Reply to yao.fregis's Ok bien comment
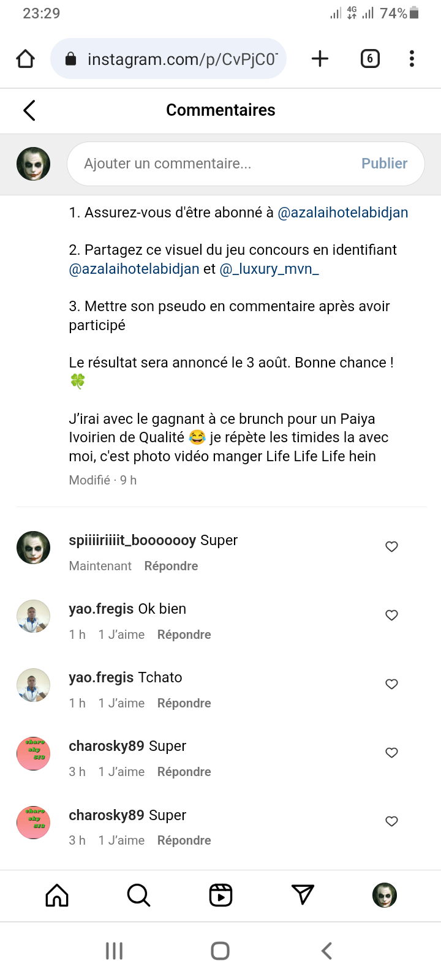Viewport: 441px width, 980px height. [184, 635]
